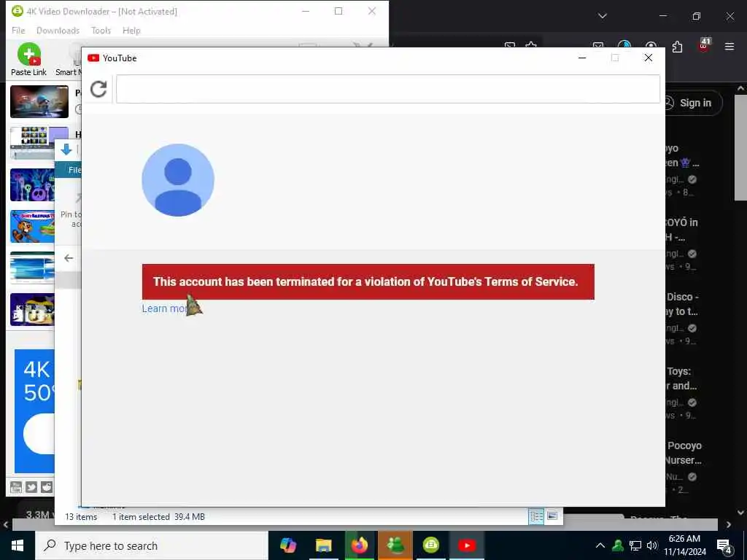Click the left arrow of the browser's horizontal scrollbar
The image size is (747, 560).
[x=6, y=525]
